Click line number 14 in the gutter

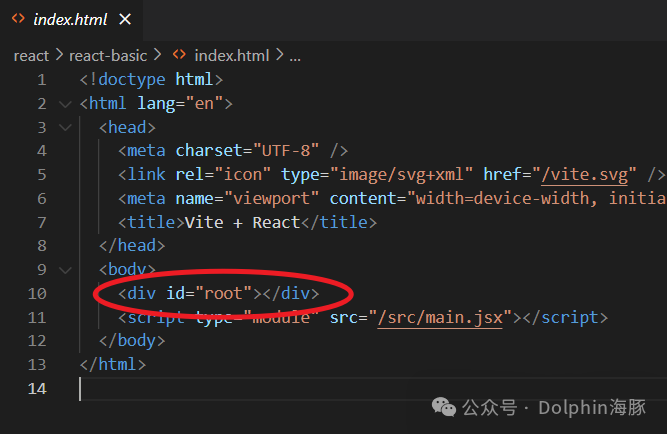[37, 388]
